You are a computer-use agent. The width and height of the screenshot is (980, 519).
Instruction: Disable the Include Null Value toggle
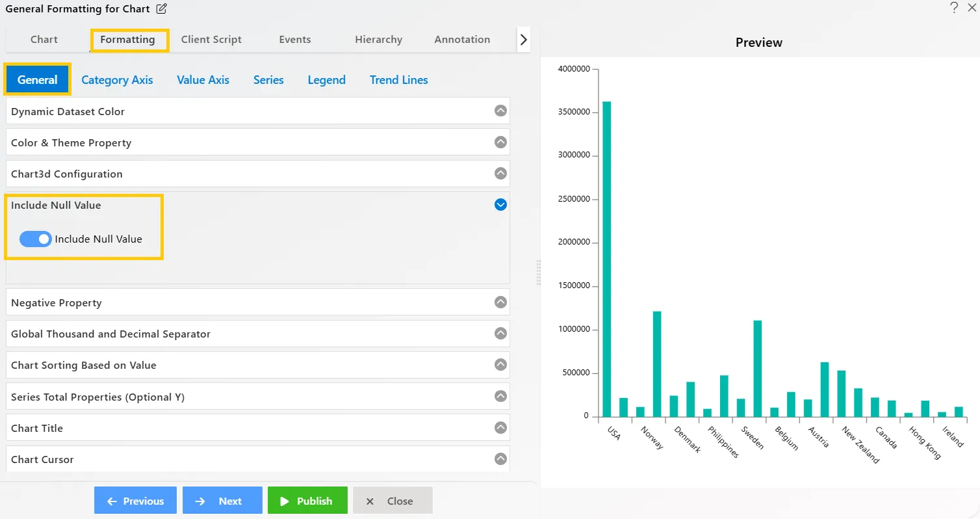(x=35, y=239)
